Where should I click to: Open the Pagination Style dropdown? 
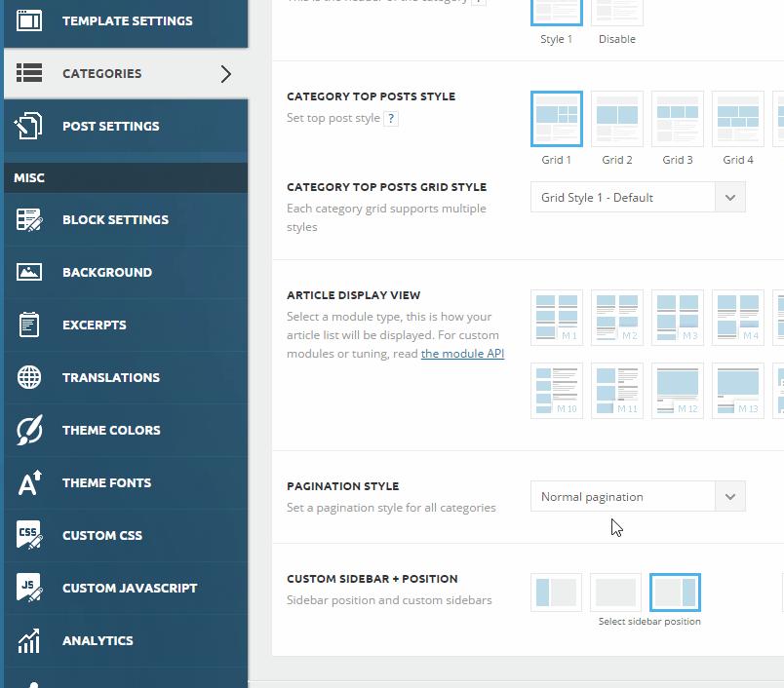tap(638, 497)
